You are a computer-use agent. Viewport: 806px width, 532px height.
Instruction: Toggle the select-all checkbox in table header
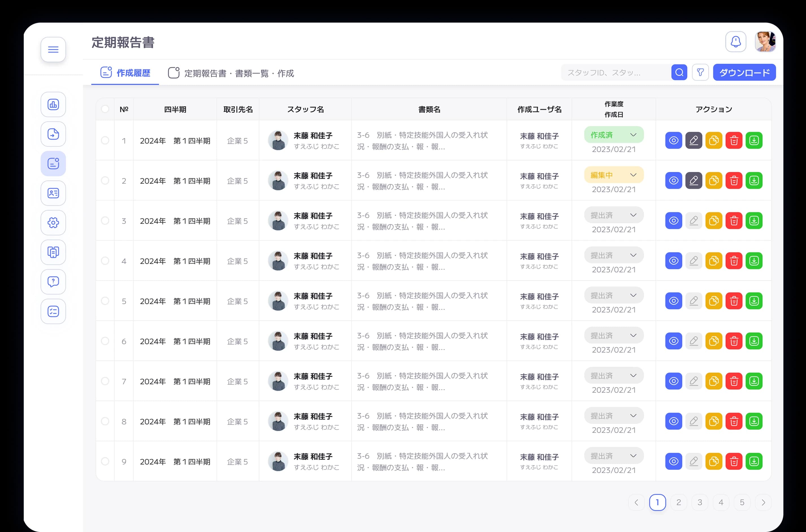pos(105,109)
